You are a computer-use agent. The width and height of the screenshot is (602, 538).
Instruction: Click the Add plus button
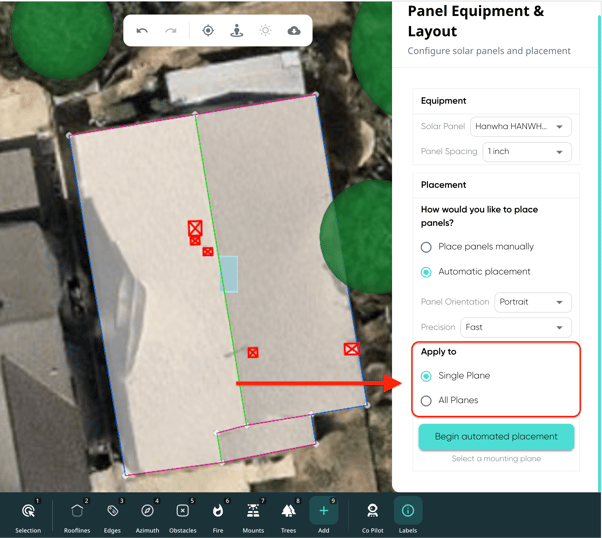click(324, 512)
